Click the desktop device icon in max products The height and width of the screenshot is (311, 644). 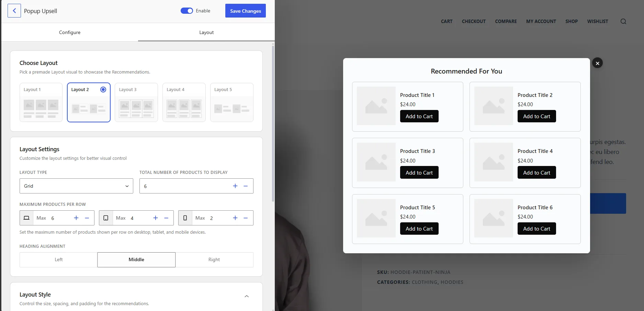click(26, 218)
